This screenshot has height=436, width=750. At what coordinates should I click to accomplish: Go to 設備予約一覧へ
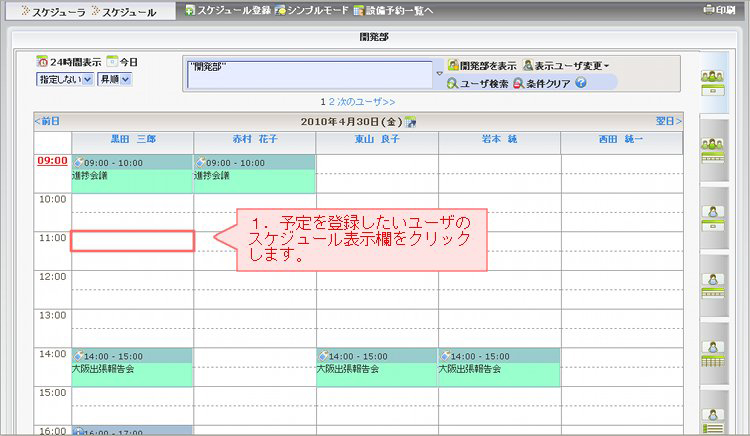click(x=393, y=10)
